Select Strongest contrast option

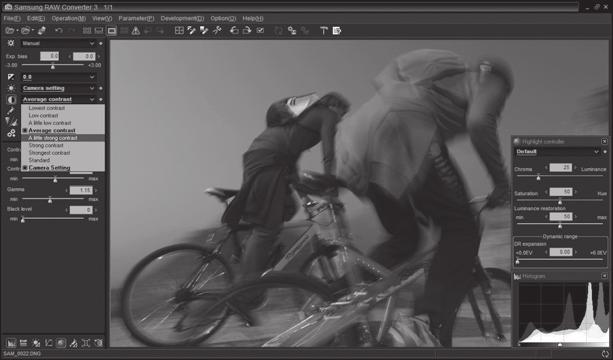coord(63,152)
